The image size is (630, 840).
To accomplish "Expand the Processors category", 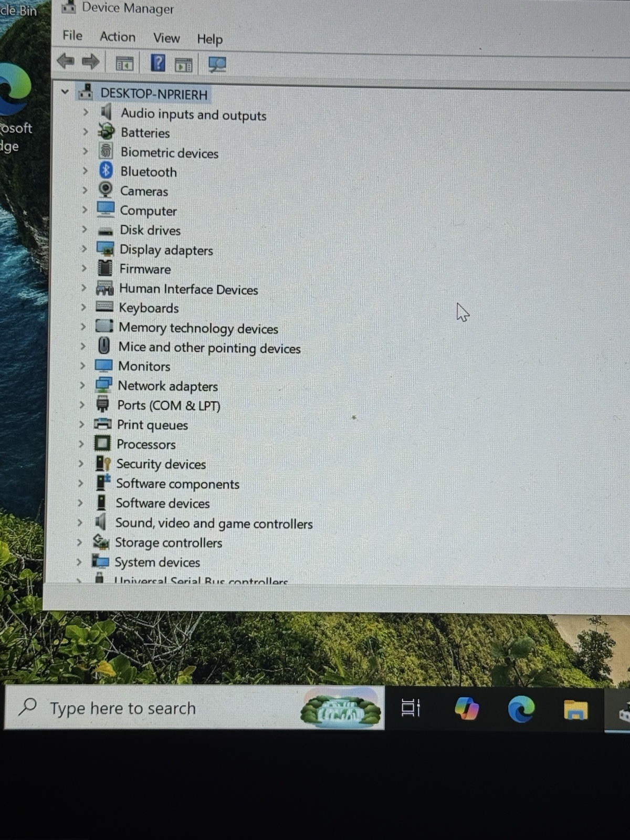I will [x=81, y=444].
